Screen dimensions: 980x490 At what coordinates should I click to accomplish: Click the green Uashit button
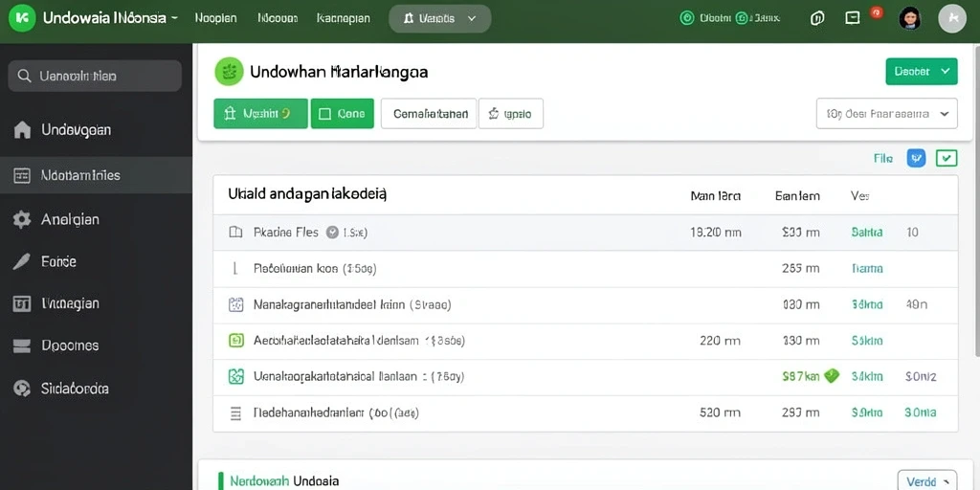260,114
